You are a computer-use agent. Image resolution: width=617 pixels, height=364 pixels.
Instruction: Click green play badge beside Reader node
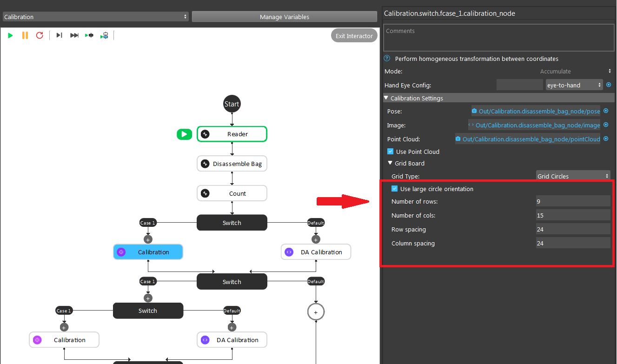click(184, 134)
